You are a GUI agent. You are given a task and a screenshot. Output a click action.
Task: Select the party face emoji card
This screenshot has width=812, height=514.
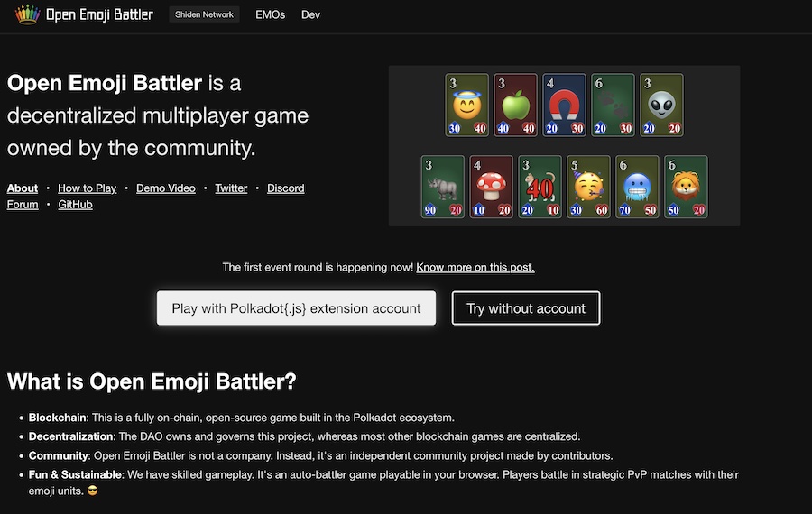pyautogui.click(x=588, y=187)
